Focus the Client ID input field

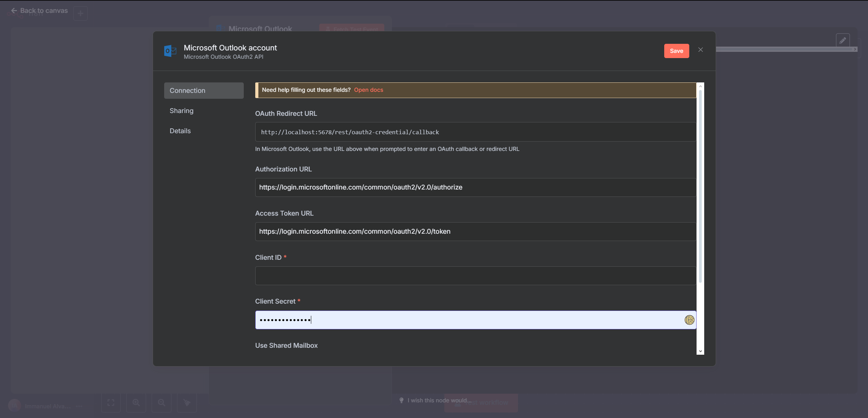[x=475, y=276]
